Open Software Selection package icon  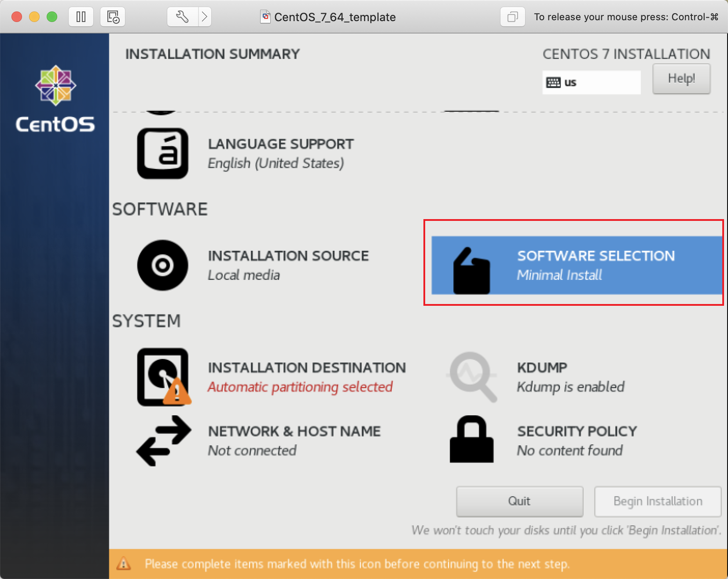[x=471, y=271]
